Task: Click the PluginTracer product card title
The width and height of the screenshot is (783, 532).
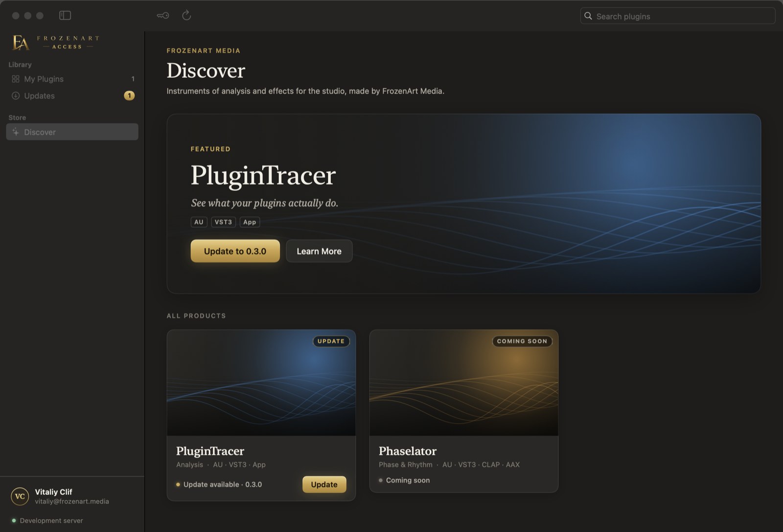Action: (x=210, y=451)
